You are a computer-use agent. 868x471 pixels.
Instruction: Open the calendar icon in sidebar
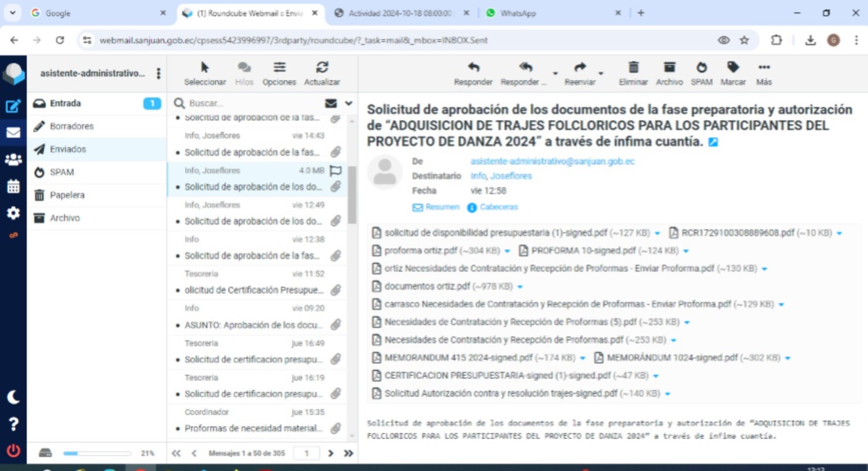click(13, 186)
